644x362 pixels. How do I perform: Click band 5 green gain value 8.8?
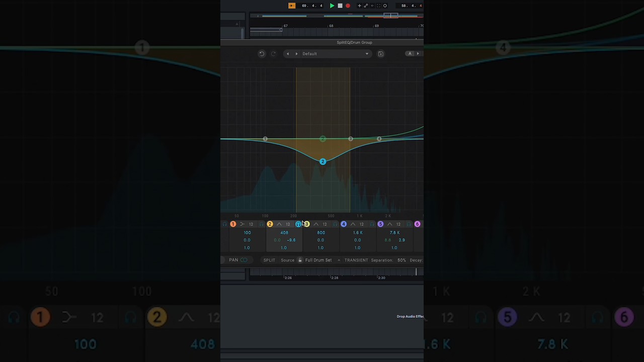coord(388,240)
